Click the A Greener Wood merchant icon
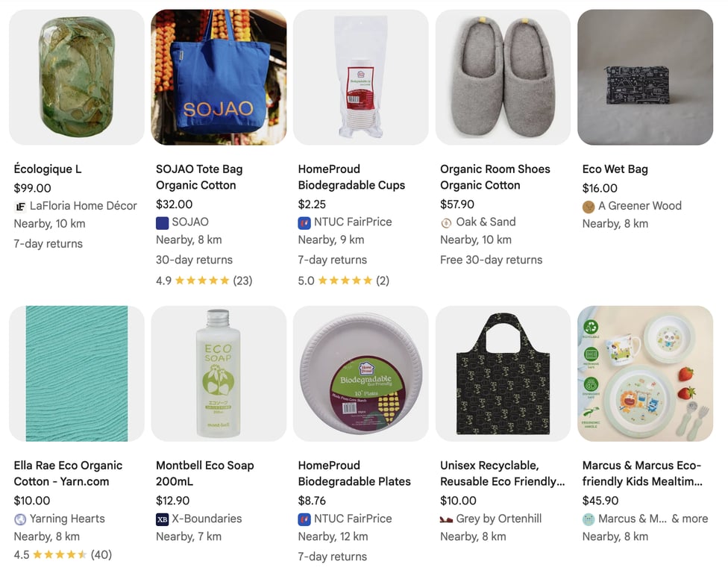Viewport: 728px width, 573px height. [588, 206]
